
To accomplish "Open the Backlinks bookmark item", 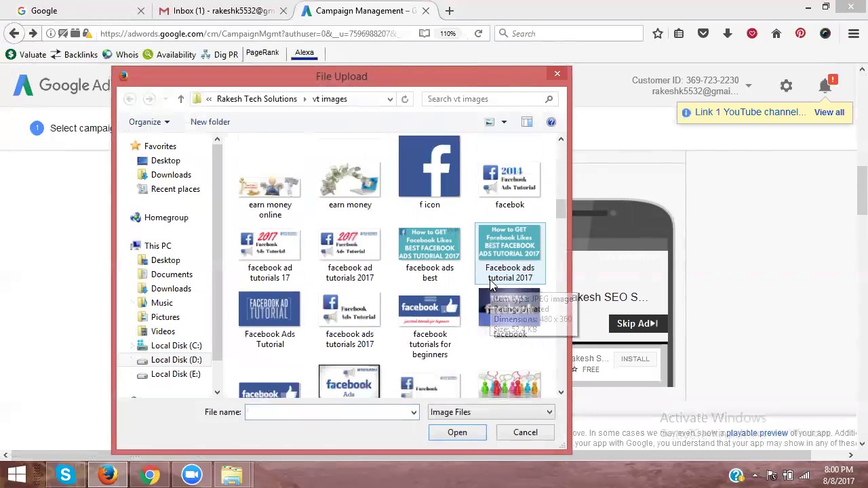I will click(x=74, y=54).
